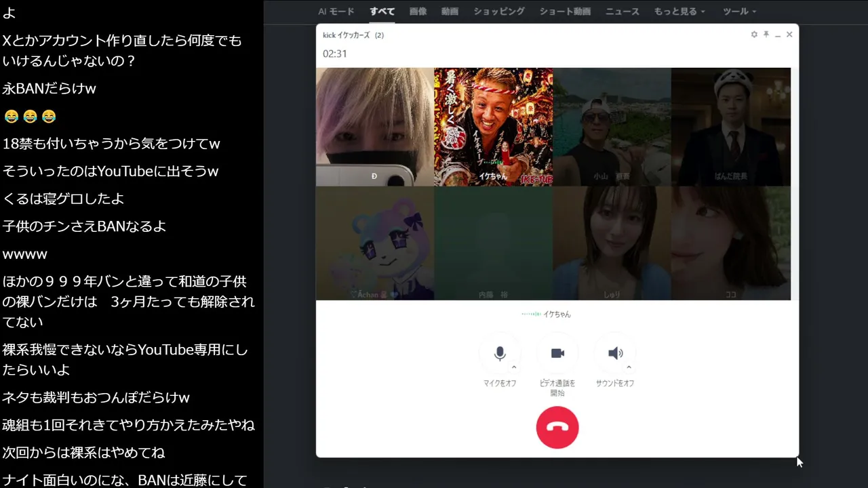Hang up with the red end-call button
The height and width of the screenshot is (488, 868).
tap(557, 428)
